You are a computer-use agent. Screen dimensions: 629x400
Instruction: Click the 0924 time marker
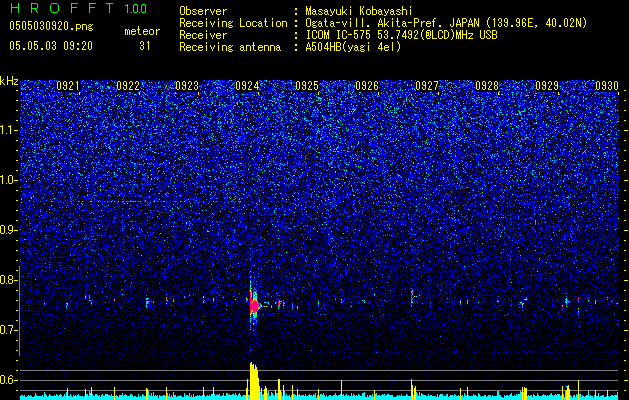(247, 86)
